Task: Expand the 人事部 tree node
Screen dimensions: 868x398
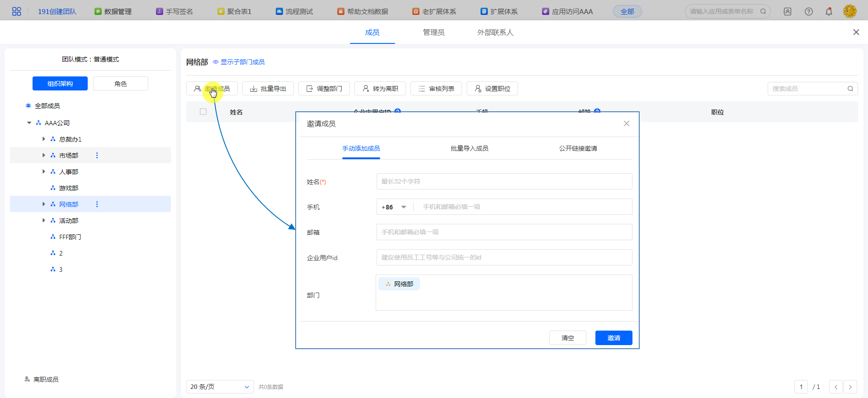Action: 44,172
